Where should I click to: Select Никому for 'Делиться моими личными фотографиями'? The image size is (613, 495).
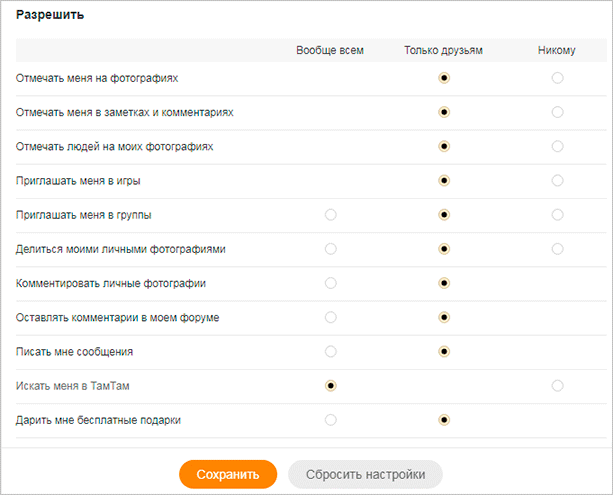(x=557, y=249)
